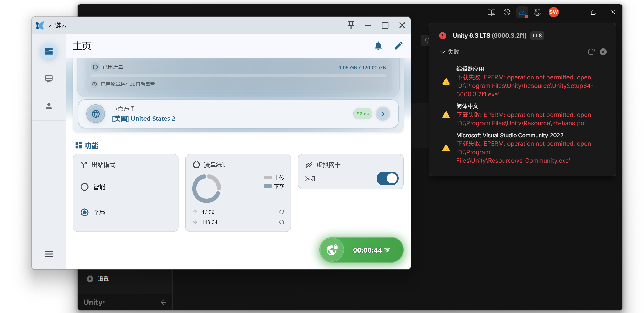Select the 智能 outbound mode radio
Image resolution: width=644 pixels, height=313 pixels.
(x=85, y=187)
